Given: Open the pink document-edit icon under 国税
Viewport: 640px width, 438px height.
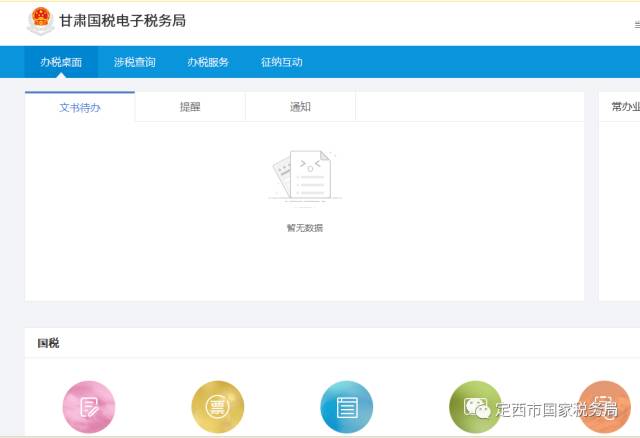Looking at the screenshot, I should pos(89,407).
